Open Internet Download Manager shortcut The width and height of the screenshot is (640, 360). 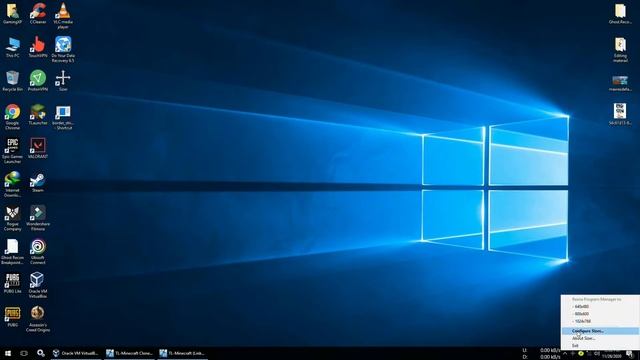click(12, 184)
